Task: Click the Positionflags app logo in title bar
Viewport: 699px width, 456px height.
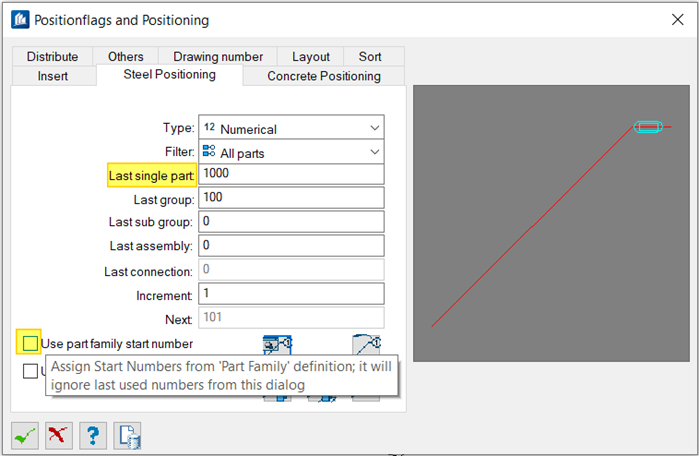Action: [x=20, y=20]
